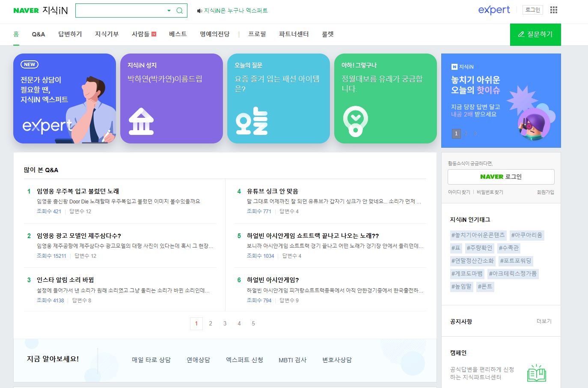Open question 하얼빈 아시안게임 쇼트트랙 끝나고 나오는 노래??
This screenshot has width=588, height=388.
(x=313, y=236)
